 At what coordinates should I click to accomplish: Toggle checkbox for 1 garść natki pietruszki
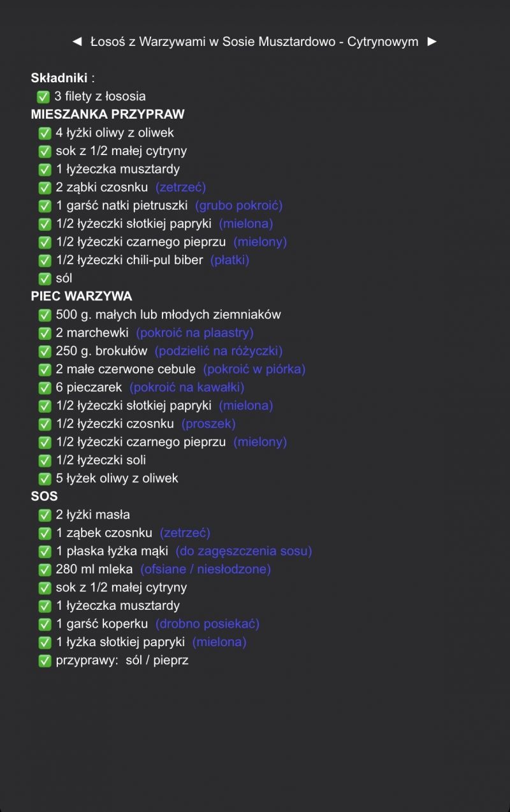pyautogui.click(x=45, y=206)
